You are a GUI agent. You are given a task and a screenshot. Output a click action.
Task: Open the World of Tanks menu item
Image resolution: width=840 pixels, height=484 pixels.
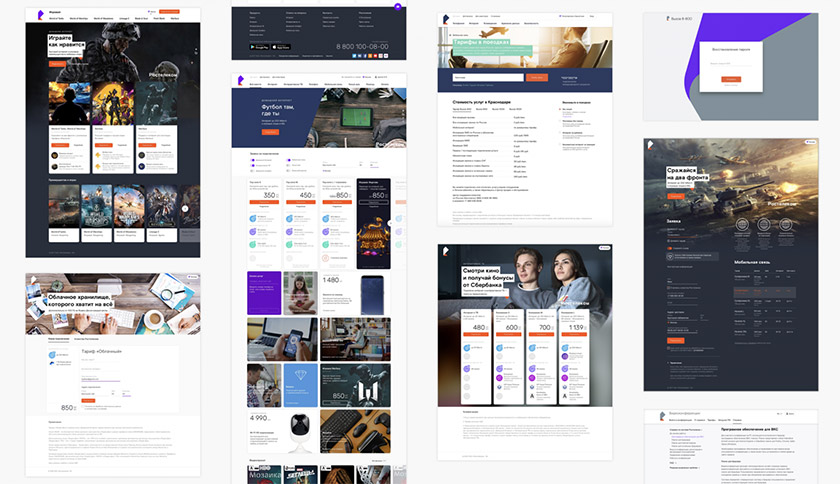[x=57, y=18]
